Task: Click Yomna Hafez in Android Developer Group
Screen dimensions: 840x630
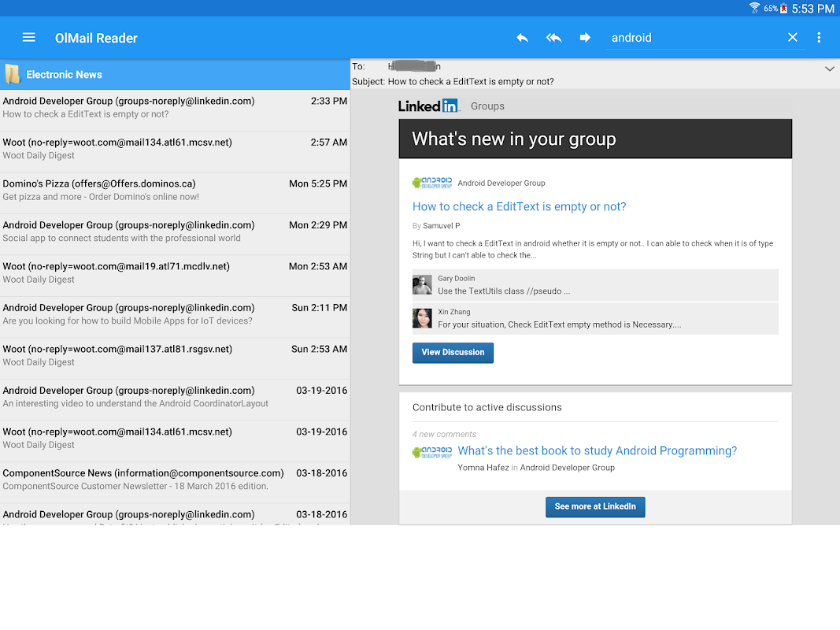Action: tap(536, 468)
